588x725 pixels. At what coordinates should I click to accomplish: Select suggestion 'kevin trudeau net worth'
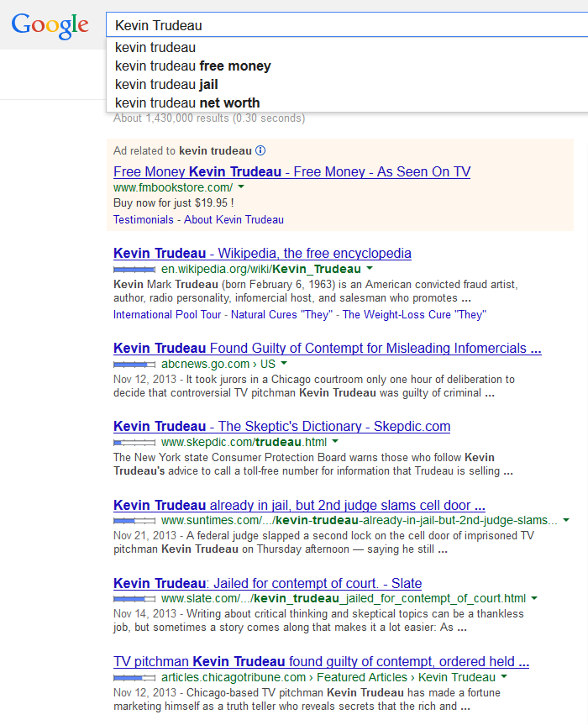coord(347,102)
